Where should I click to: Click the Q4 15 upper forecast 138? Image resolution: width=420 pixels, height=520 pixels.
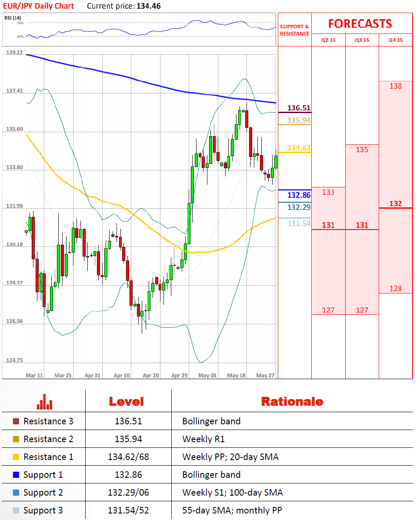click(396, 86)
